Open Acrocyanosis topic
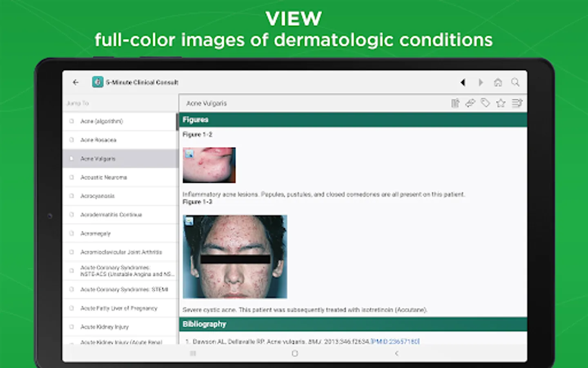The width and height of the screenshot is (588, 368). [x=120, y=196]
